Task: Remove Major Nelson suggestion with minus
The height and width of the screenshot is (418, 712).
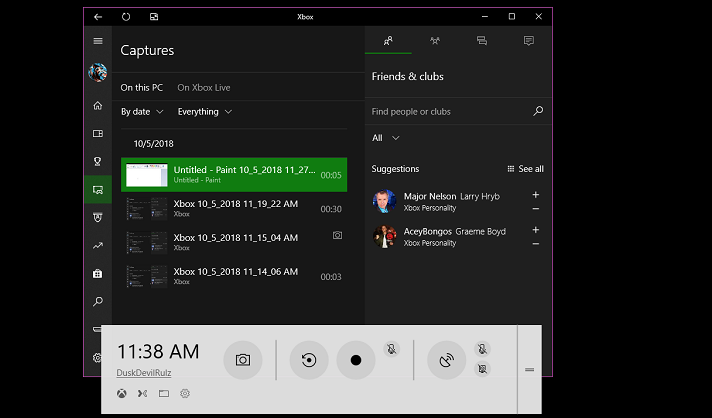Action: coord(536,209)
